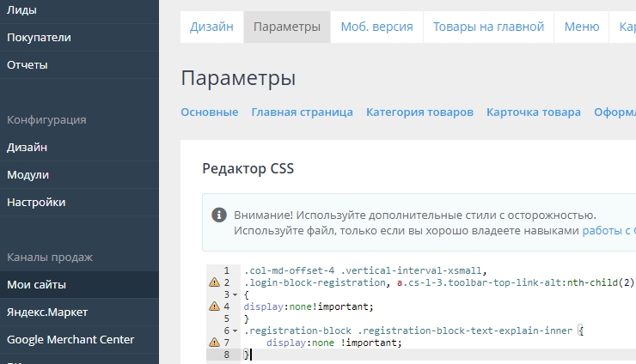Open Основные parameters section link
Viewport: 636px width, 364px height.
tap(209, 112)
